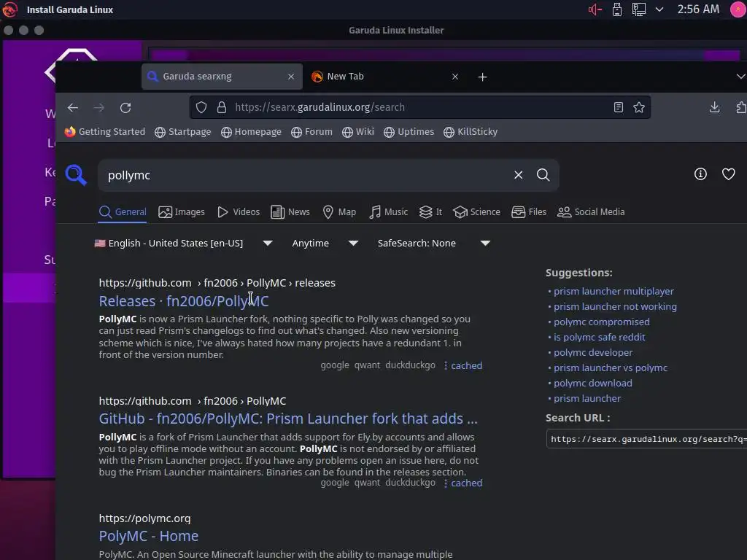Toggle reader view in the address bar
This screenshot has height=560, width=747.
coord(619,107)
